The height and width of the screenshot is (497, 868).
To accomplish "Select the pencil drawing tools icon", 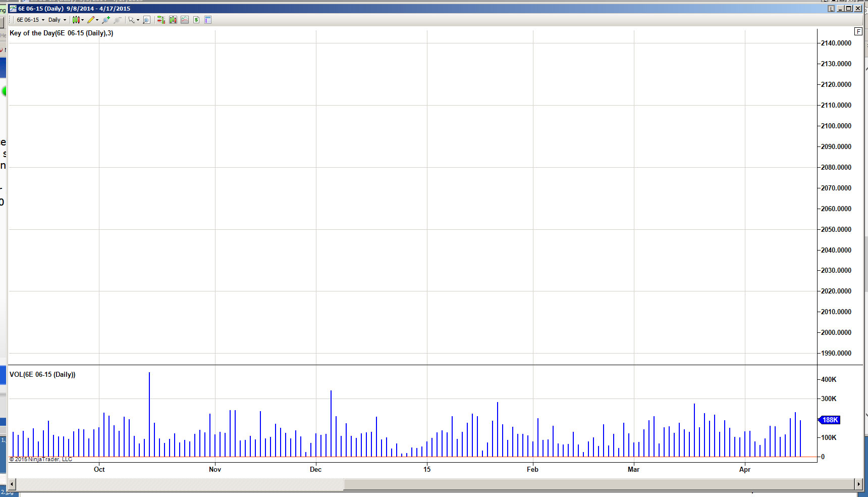I will 91,20.
